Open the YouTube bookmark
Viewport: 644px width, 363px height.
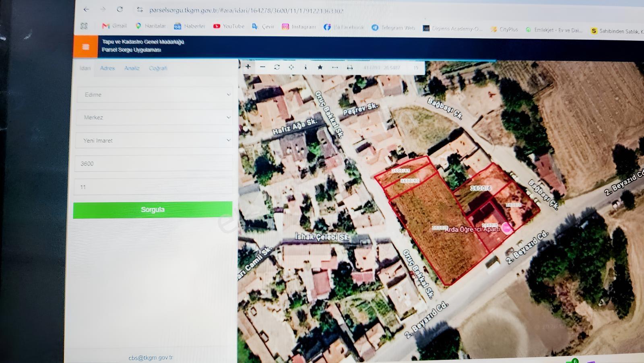pyautogui.click(x=229, y=26)
